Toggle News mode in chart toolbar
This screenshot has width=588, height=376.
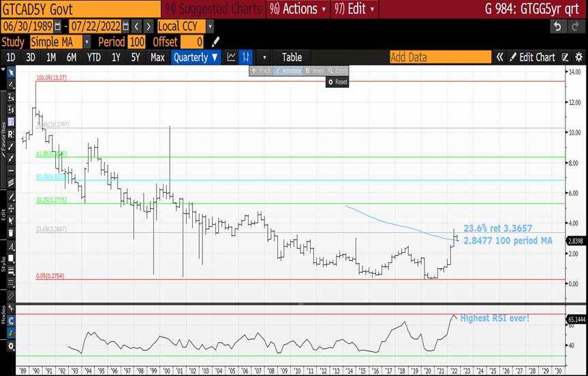pos(314,70)
